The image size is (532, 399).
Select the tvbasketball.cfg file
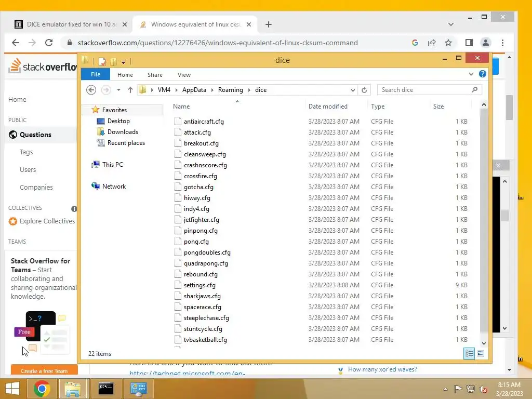click(x=205, y=340)
